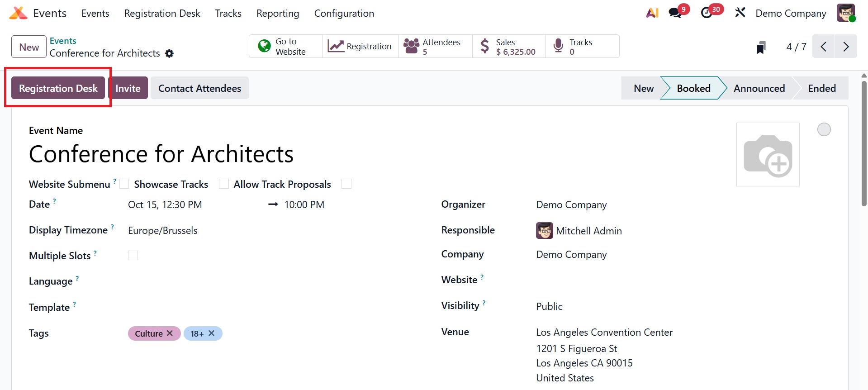Open the activities clock icon
Image resolution: width=868 pixels, height=390 pixels.
pyautogui.click(x=707, y=13)
